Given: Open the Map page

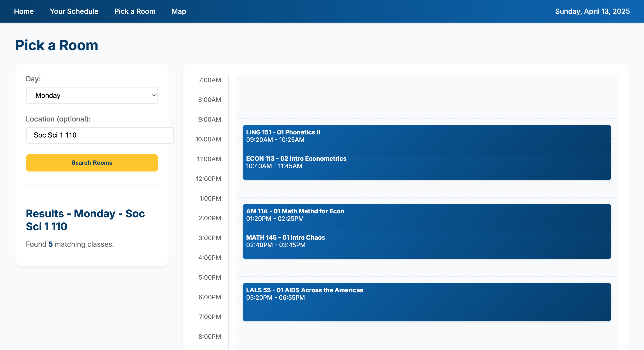Looking at the screenshot, I should pyautogui.click(x=179, y=11).
